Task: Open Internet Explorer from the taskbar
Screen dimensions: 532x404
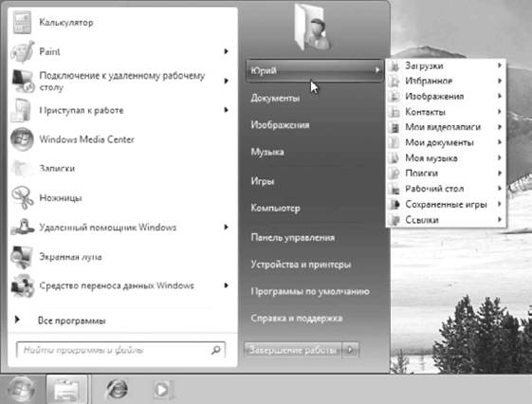Action: pos(117,389)
